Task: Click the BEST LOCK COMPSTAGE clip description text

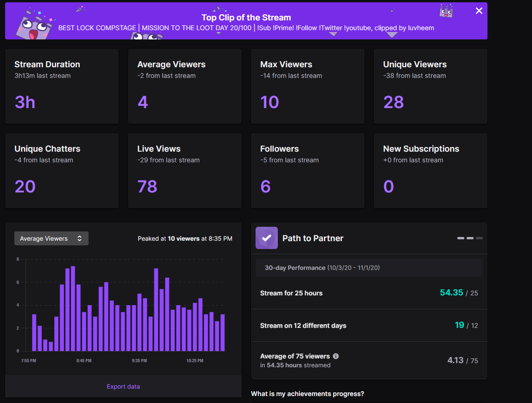Action: click(x=246, y=28)
